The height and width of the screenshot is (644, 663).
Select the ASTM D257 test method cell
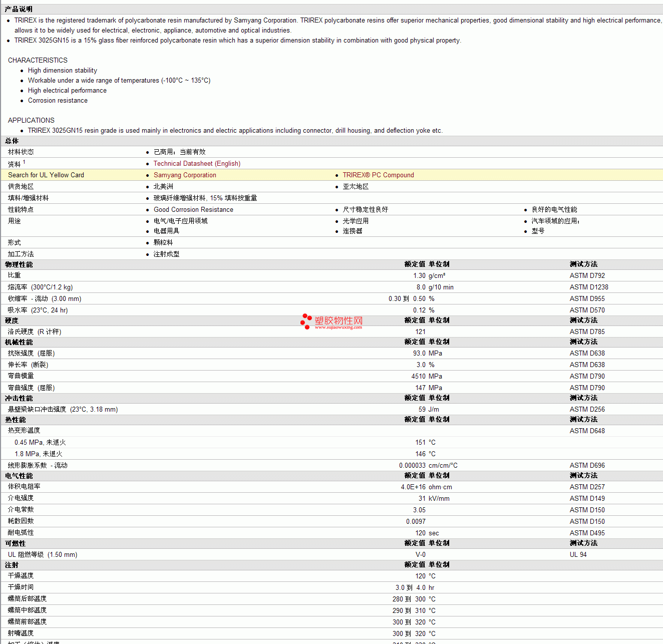point(587,487)
